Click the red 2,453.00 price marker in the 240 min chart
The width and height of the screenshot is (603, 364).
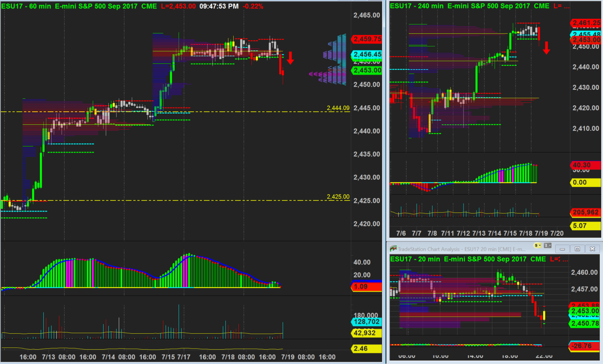tap(586, 40)
